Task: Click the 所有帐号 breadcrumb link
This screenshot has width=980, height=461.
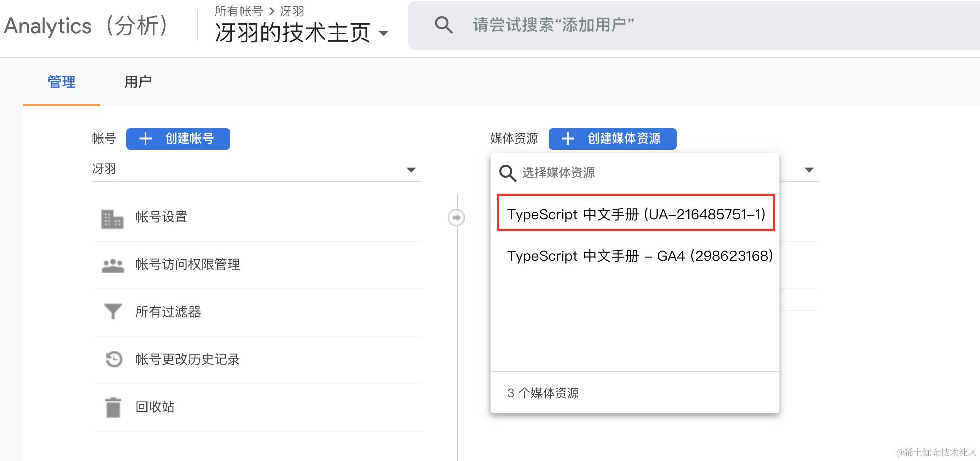Action: (x=239, y=11)
